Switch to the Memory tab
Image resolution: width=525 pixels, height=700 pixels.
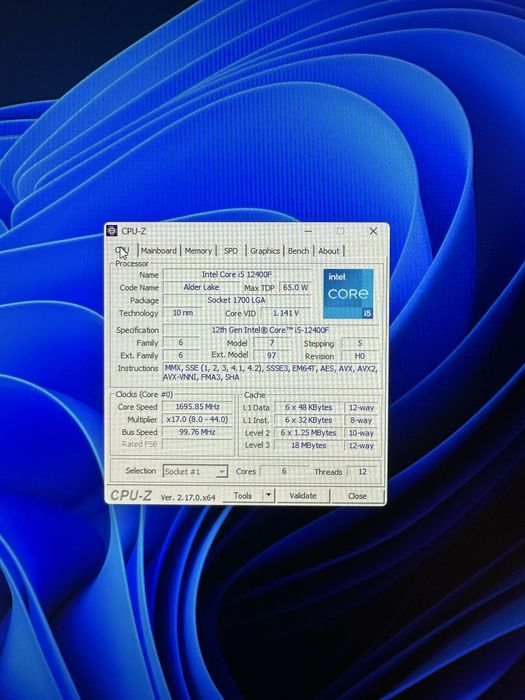point(198,251)
